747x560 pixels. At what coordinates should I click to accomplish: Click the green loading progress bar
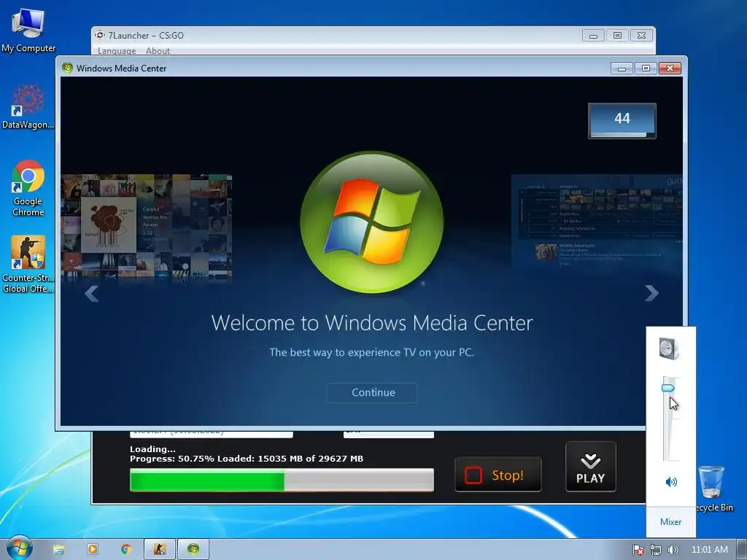click(x=282, y=480)
